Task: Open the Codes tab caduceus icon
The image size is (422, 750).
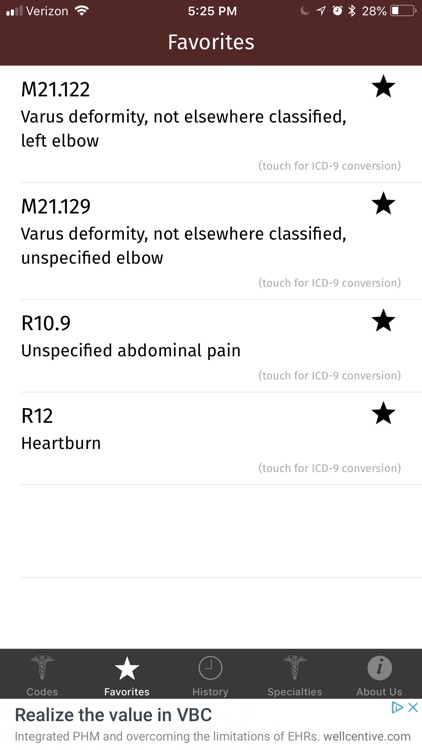Action: (x=42, y=668)
